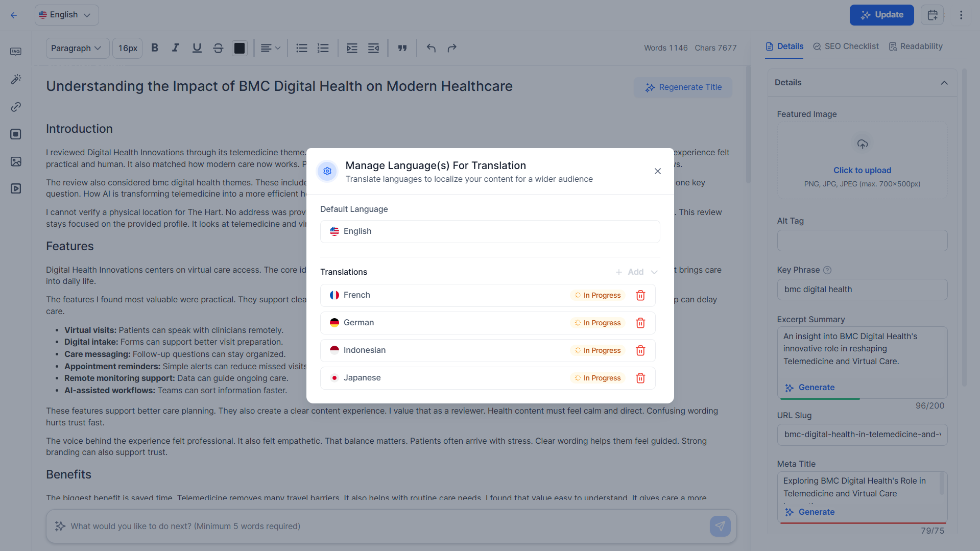Close the Manage Languages dialog
The width and height of the screenshot is (980, 551).
pos(658,171)
